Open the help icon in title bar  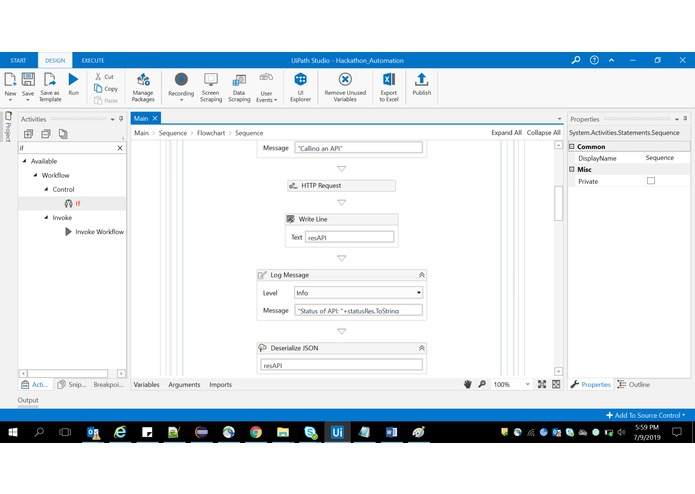pos(594,60)
